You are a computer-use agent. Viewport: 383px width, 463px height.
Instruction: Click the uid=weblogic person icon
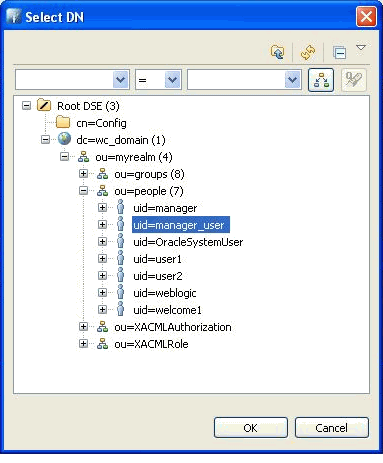click(121, 292)
